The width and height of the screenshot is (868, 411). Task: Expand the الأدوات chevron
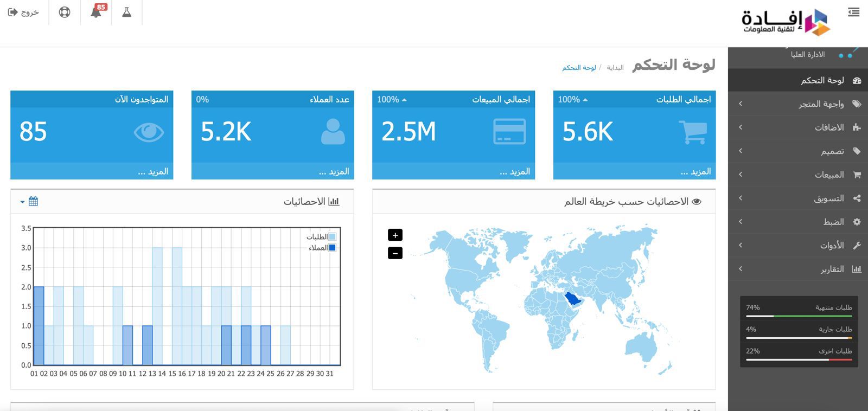[741, 245]
